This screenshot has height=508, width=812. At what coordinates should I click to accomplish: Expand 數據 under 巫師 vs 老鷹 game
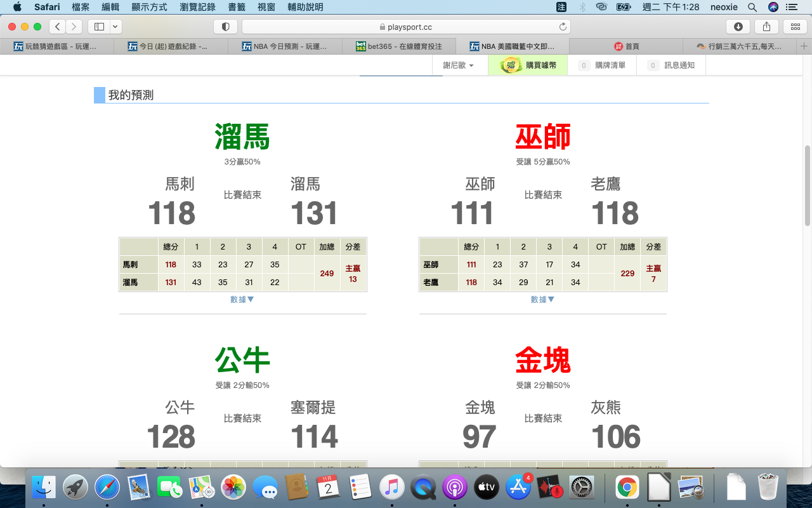pyautogui.click(x=543, y=300)
